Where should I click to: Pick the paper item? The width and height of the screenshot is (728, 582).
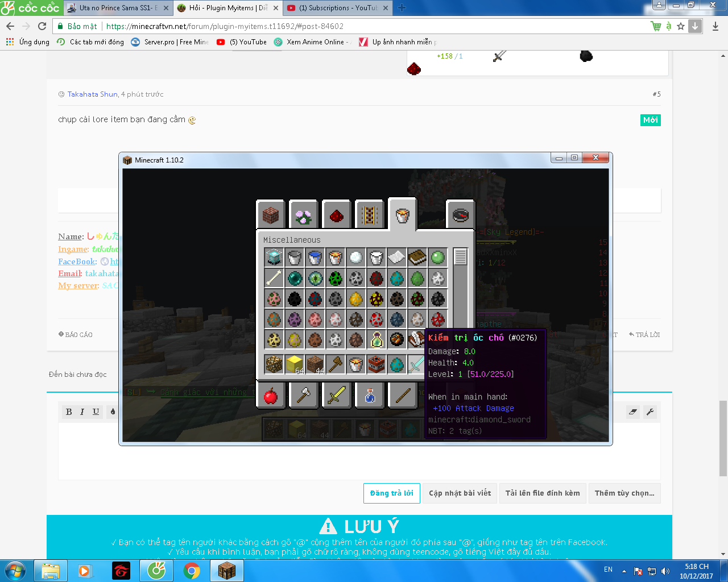click(397, 257)
